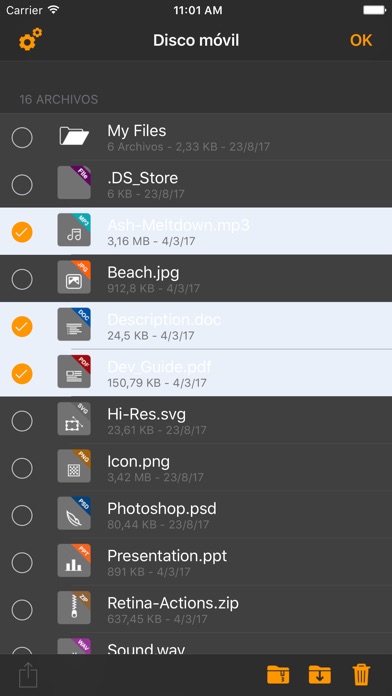Screen dimensions: 392x696
Task: Tap the My Files folder icon
Action: (74, 137)
